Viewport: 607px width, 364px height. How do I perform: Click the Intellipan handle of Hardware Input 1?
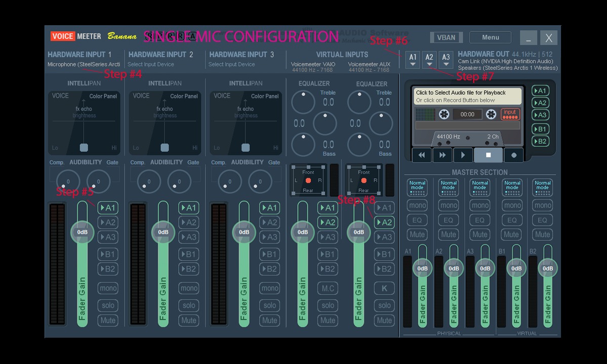pyautogui.click(x=84, y=147)
